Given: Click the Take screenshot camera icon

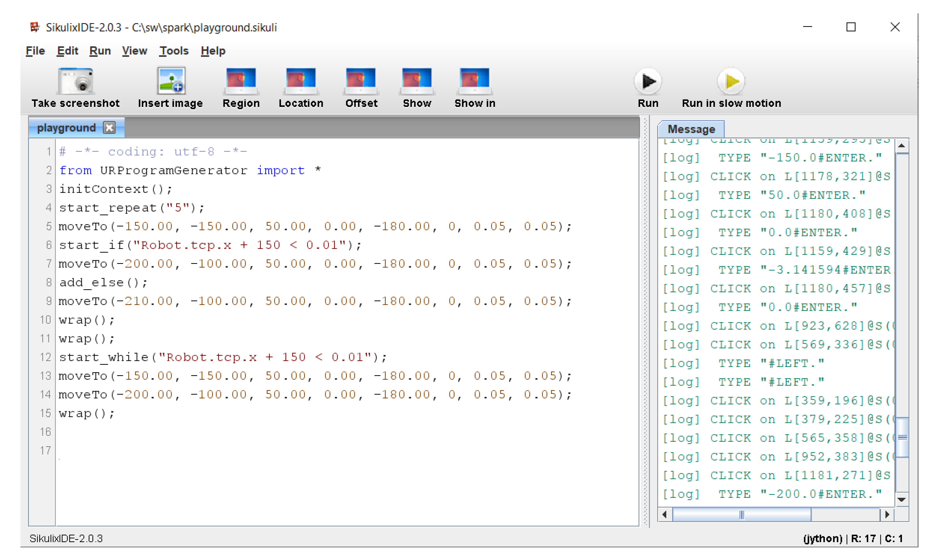Looking at the screenshot, I should 76,81.
